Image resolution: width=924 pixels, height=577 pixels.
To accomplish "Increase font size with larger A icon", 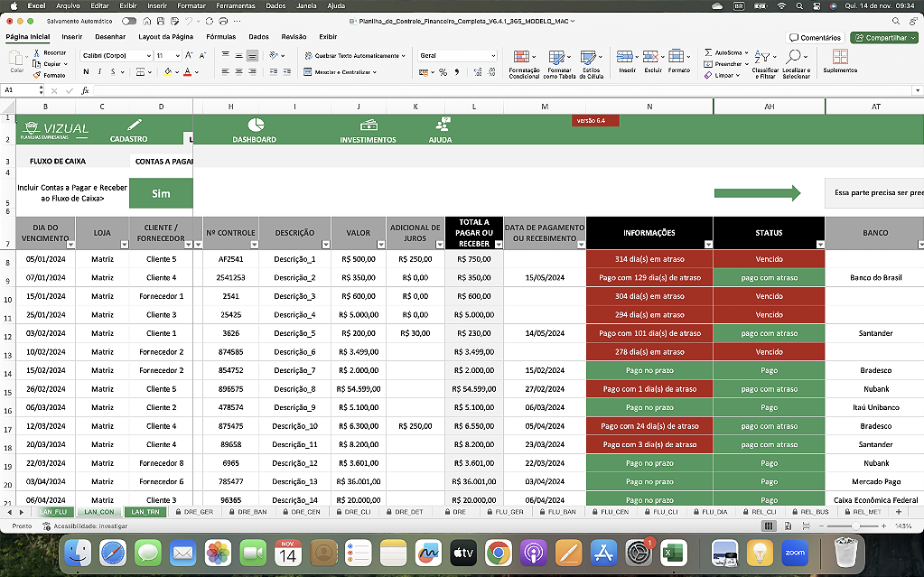I will [x=189, y=55].
